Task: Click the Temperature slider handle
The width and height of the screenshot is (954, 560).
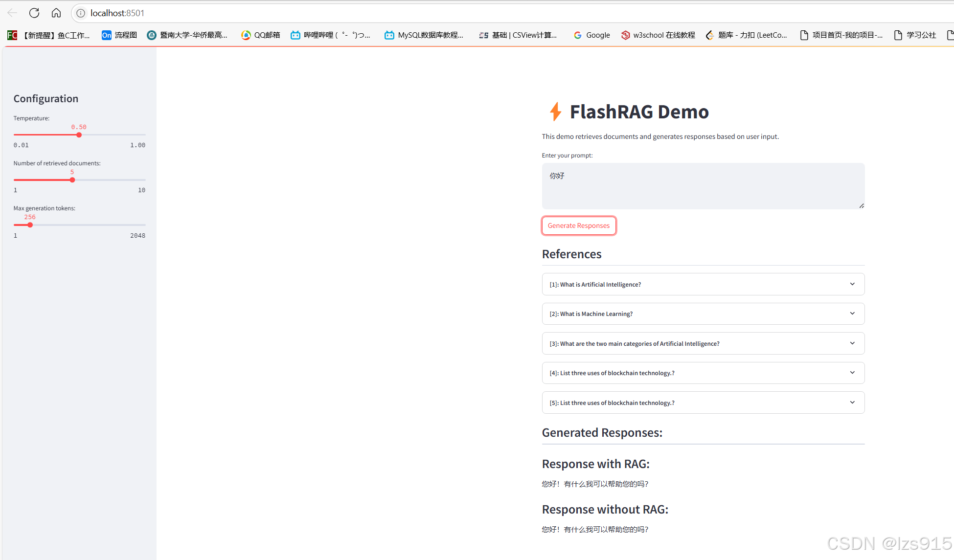Action: click(x=79, y=135)
